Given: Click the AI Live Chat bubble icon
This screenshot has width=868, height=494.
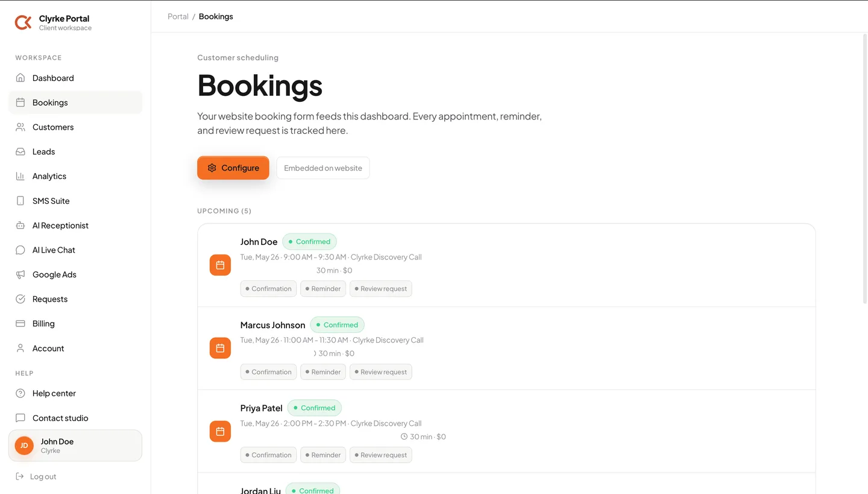Looking at the screenshot, I should [20, 250].
